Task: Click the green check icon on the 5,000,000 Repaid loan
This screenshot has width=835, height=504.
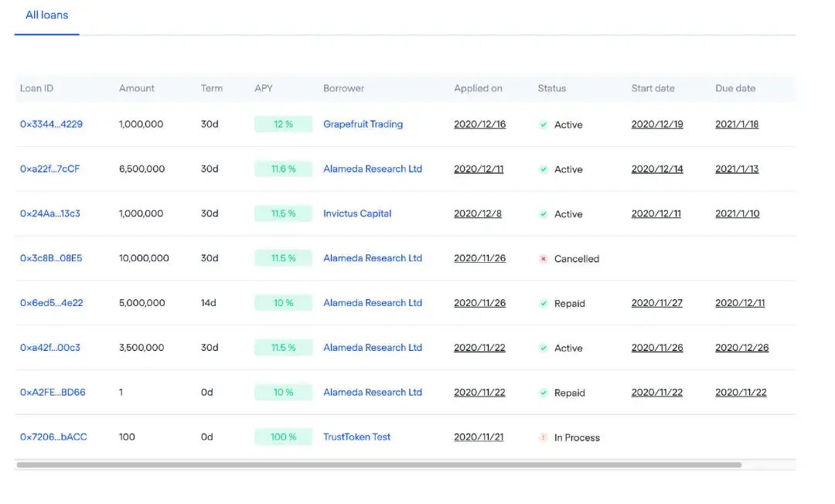Action: [x=544, y=303]
